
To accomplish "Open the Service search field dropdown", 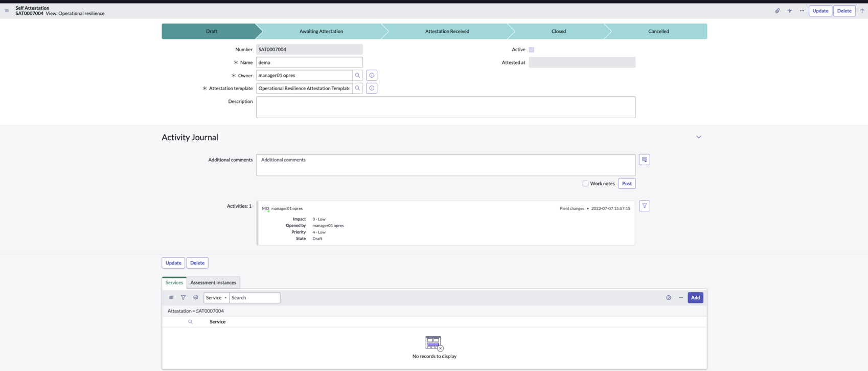I will [x=216, y=298].
